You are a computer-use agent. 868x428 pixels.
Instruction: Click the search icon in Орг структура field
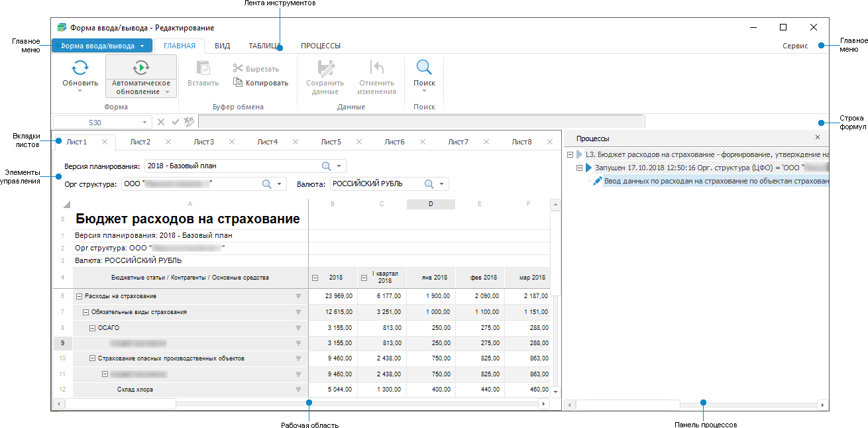[x=267, y=184]
